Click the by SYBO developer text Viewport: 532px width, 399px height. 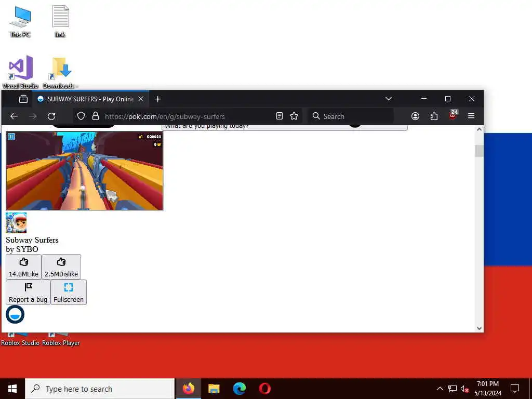[x=22, y=249]
